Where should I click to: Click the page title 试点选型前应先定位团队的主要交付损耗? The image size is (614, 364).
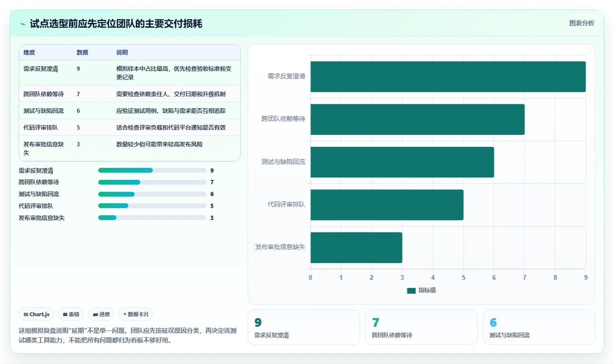[x=116, y=24]
